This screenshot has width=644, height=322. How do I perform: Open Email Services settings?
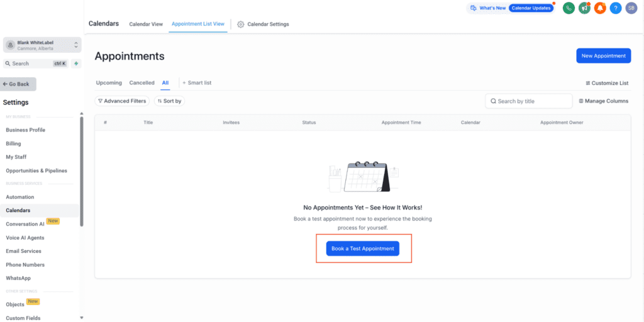click(x=23, y=251)
